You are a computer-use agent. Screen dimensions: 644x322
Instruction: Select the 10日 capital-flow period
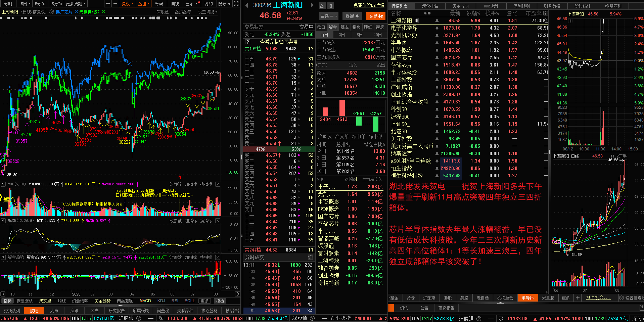378,35
